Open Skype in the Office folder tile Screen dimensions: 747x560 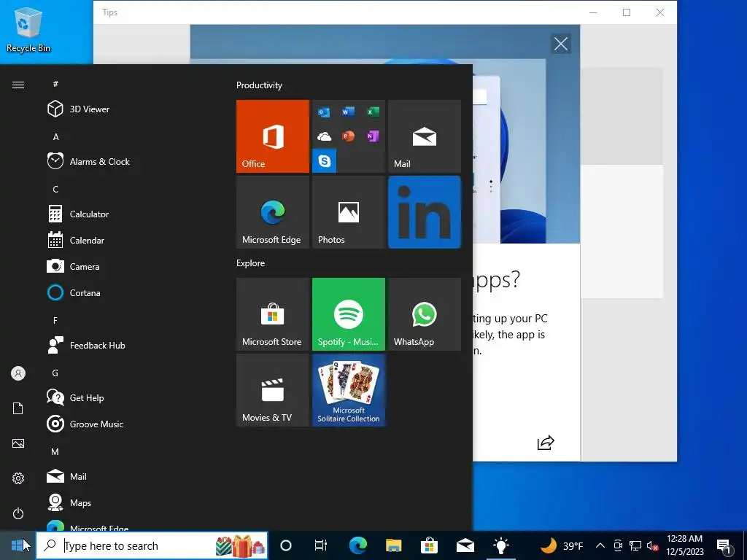coord(325,160)
